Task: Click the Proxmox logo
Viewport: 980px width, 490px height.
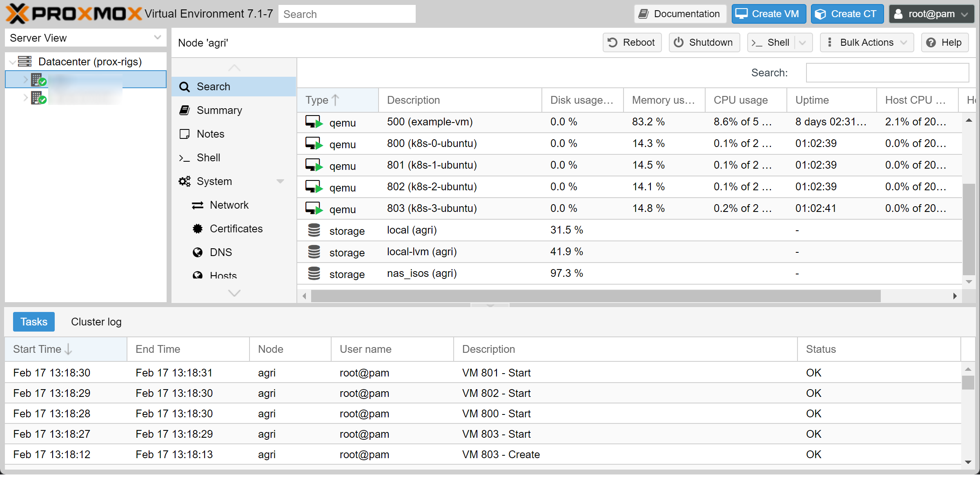Action: click(73, 13)
